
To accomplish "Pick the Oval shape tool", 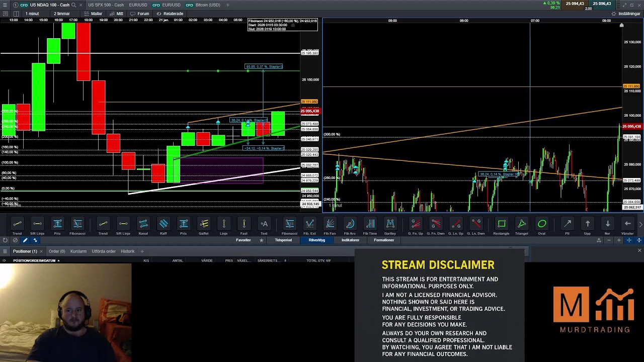I will point(541,226).
